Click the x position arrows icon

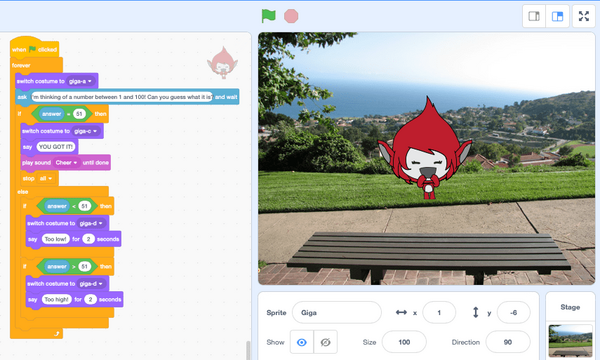click(x=401, y=313)
